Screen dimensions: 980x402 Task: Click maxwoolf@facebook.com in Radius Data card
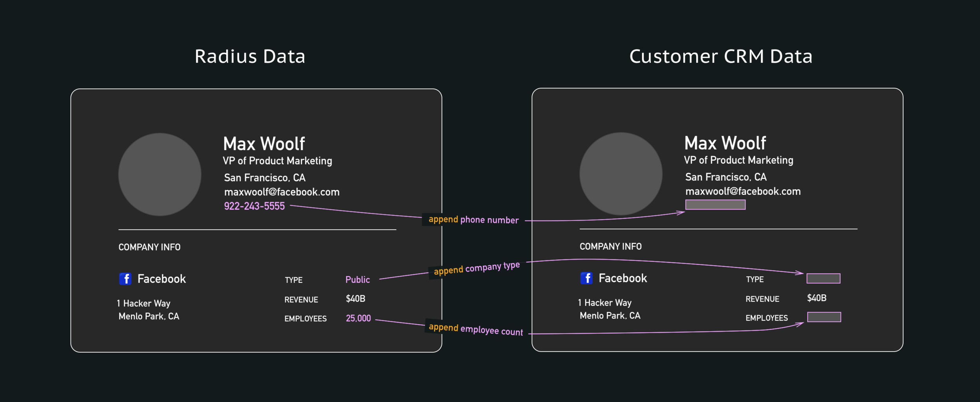pyautogui.click(x=282, y=192)
